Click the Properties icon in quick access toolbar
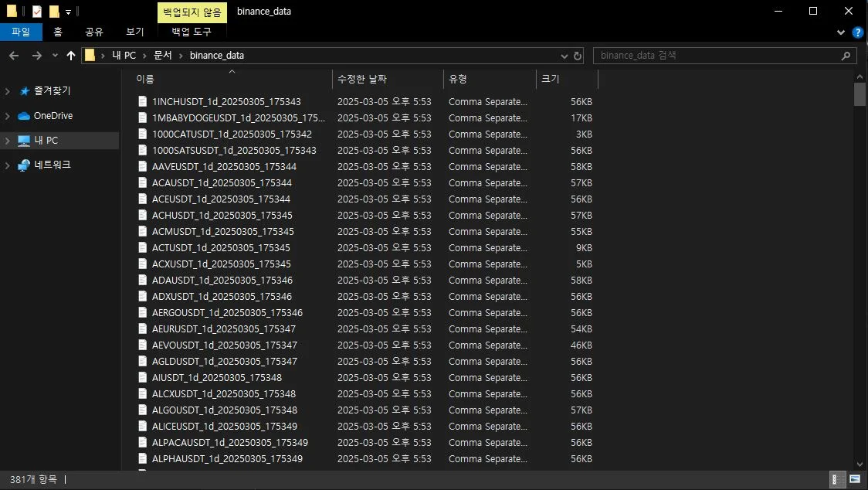 [x=37, y=11]
